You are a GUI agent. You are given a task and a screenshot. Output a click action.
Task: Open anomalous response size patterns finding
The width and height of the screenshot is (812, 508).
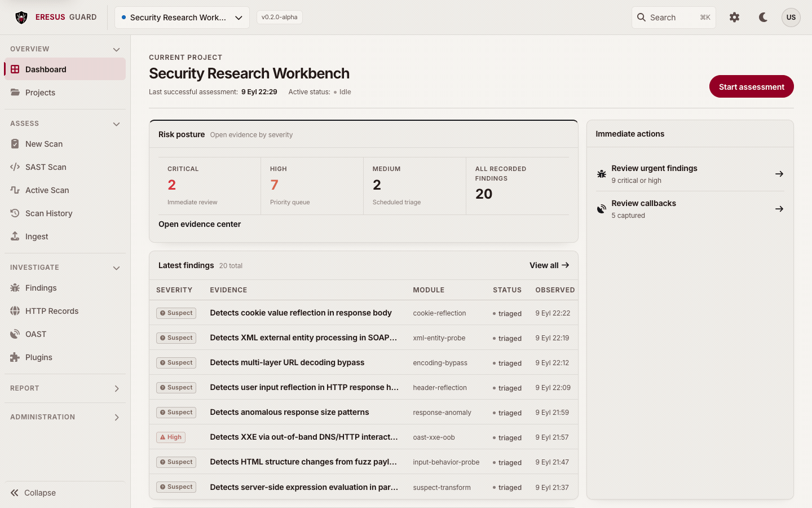289,412
